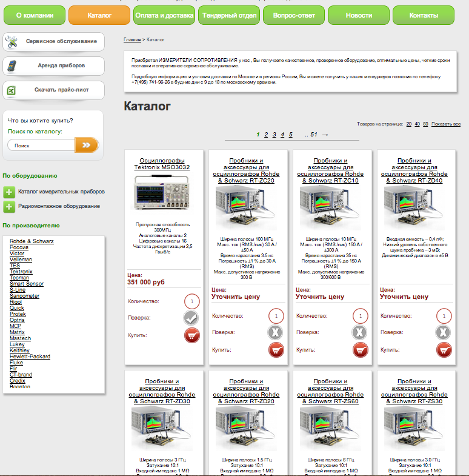Filter by manufacturer Hewlett-Packard
This screenshot has height=476, width=469.
click(x=30, y=357)
